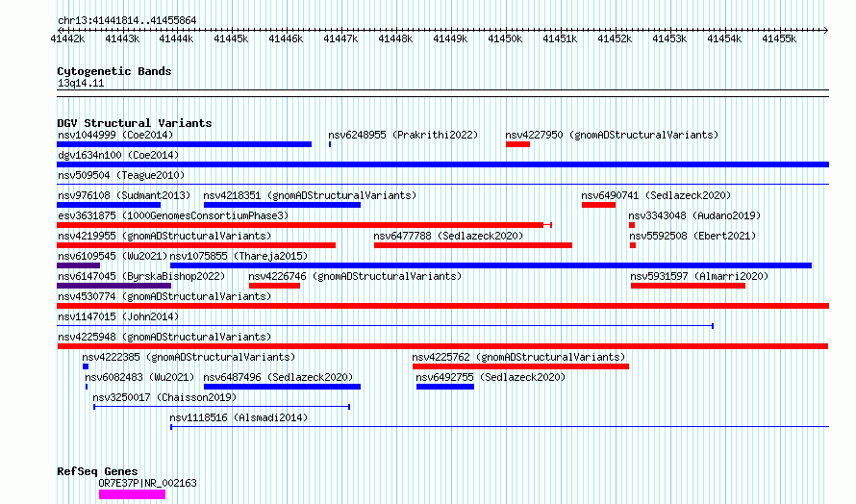Click nsv6147045 (ByrskaBishop2022) label

(x=141, y=276)
